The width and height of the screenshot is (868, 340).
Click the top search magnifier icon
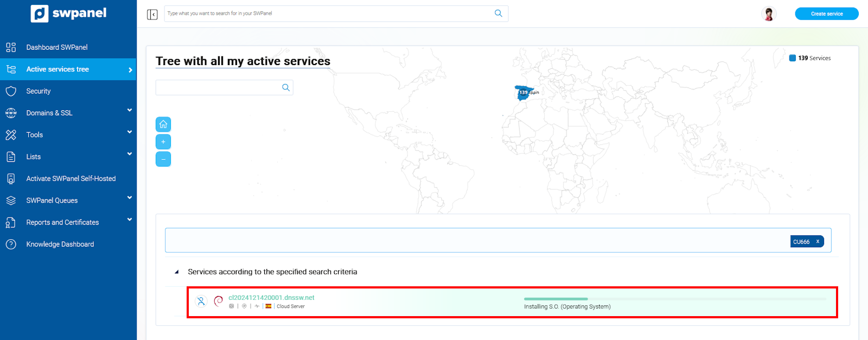click(x=498, y=14)
